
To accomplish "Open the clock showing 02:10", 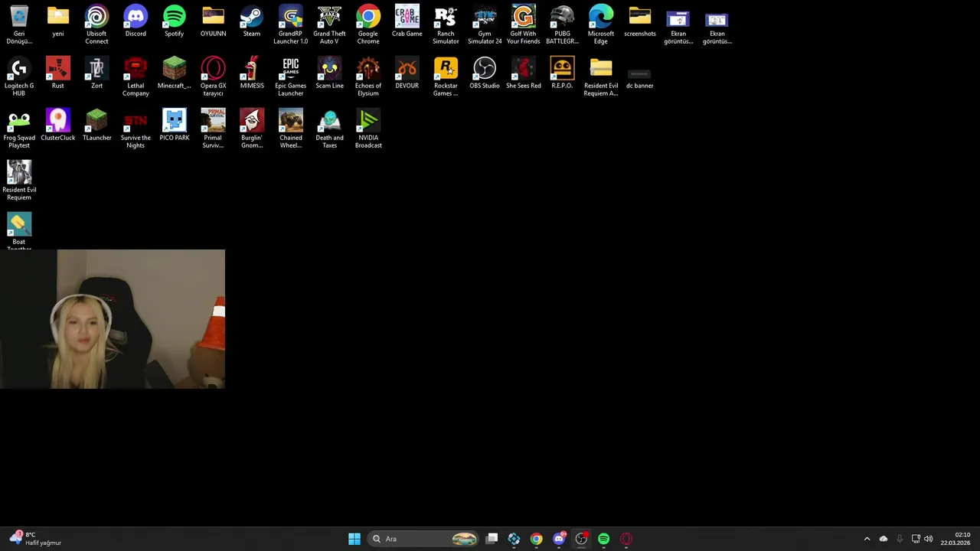I will [x=956, y=539].
